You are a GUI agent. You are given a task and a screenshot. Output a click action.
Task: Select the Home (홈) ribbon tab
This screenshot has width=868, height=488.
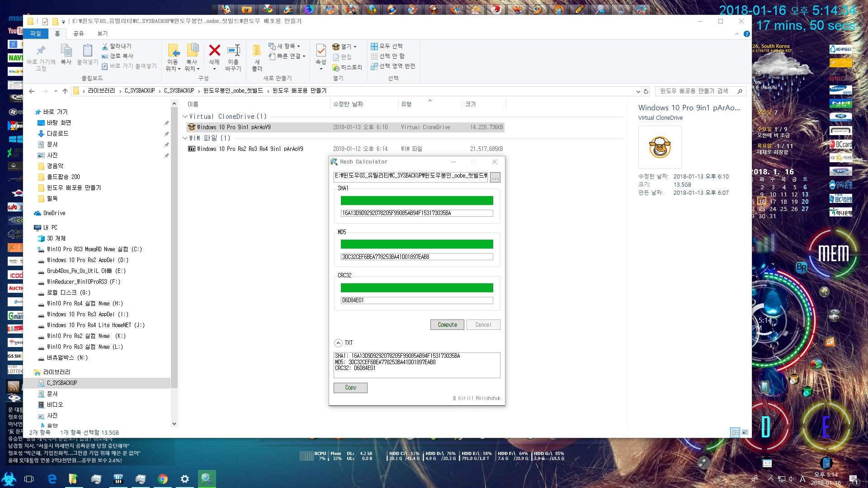coord(57,33)
